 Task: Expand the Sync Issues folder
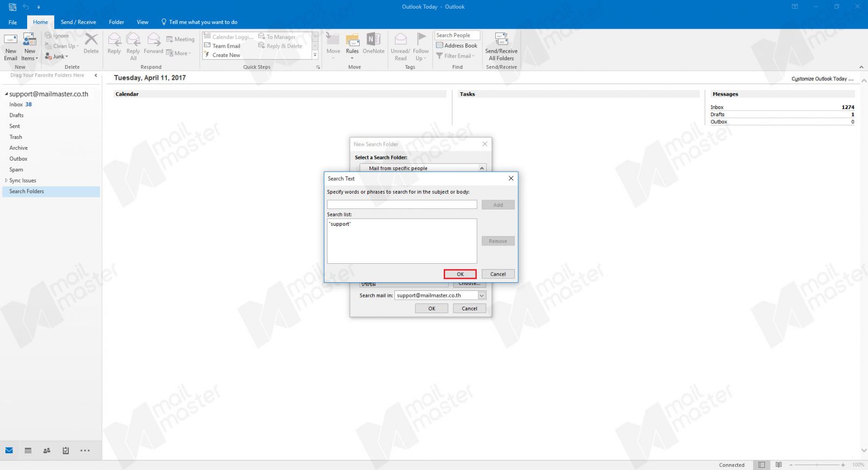[7, 180]
